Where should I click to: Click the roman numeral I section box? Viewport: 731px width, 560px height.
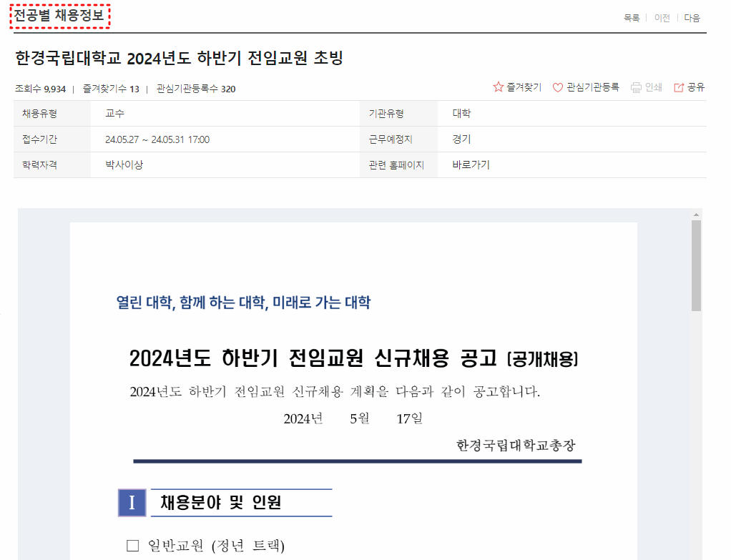[132, 503]
